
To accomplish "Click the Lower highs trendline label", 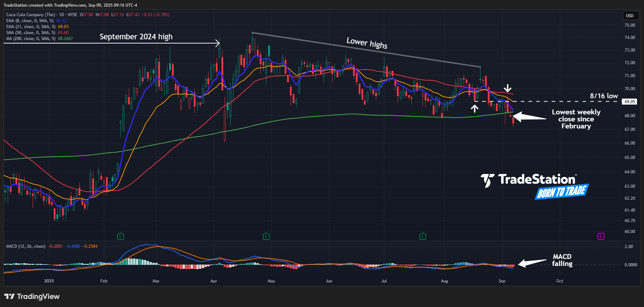I will (367, 43).
